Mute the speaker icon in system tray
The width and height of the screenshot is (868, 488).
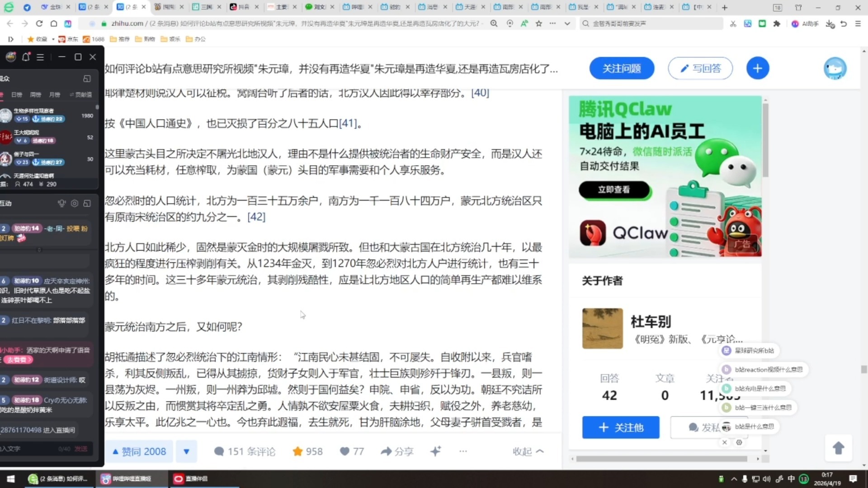[767, 479]
